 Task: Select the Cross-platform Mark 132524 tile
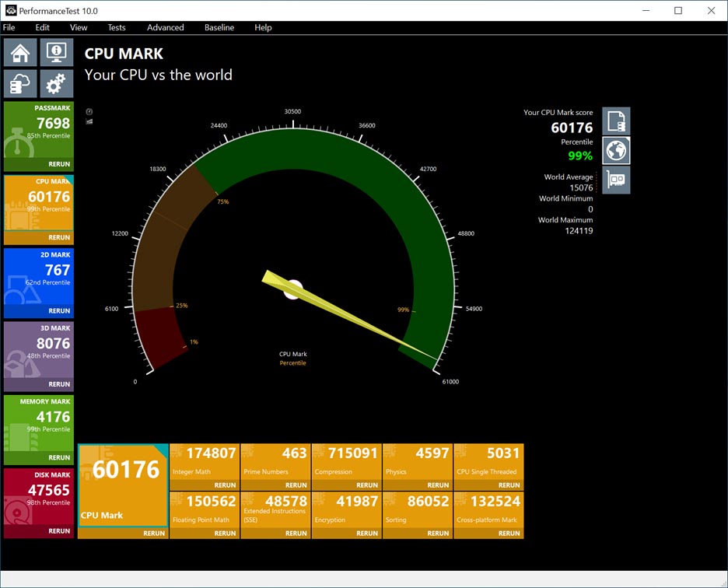pos(488,510)
